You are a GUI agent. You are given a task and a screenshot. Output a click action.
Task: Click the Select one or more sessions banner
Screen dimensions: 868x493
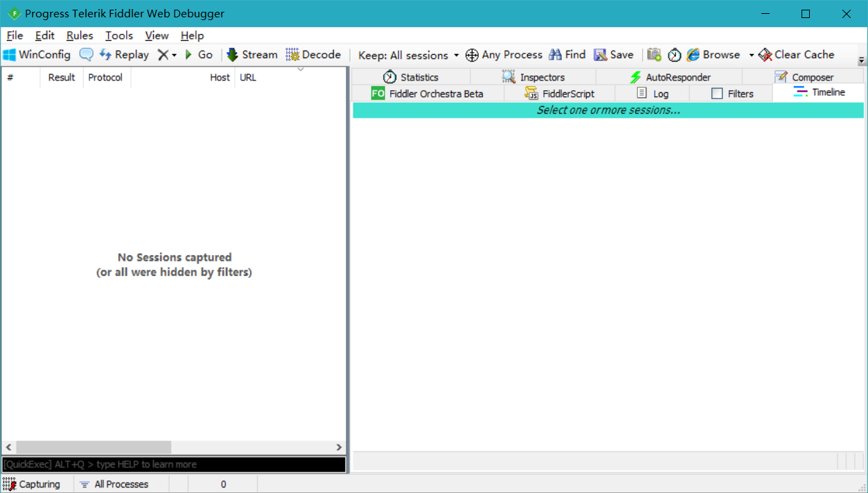tap(608, 110)
